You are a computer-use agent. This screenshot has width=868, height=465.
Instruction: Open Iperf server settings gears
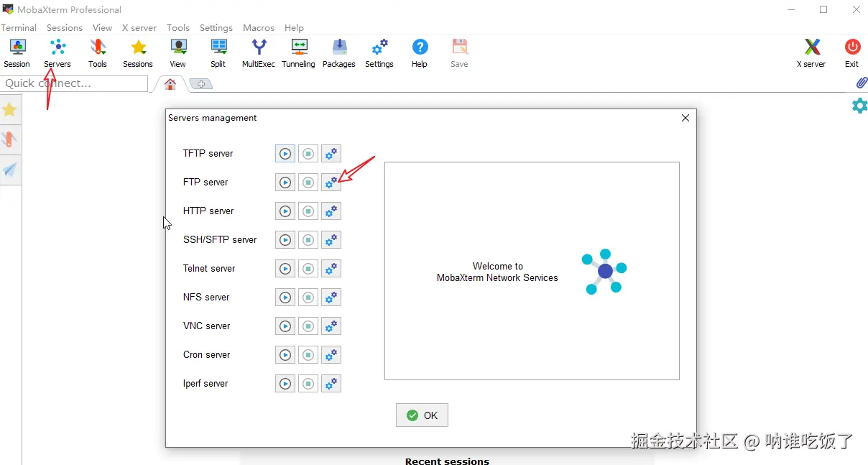point(331,384)
